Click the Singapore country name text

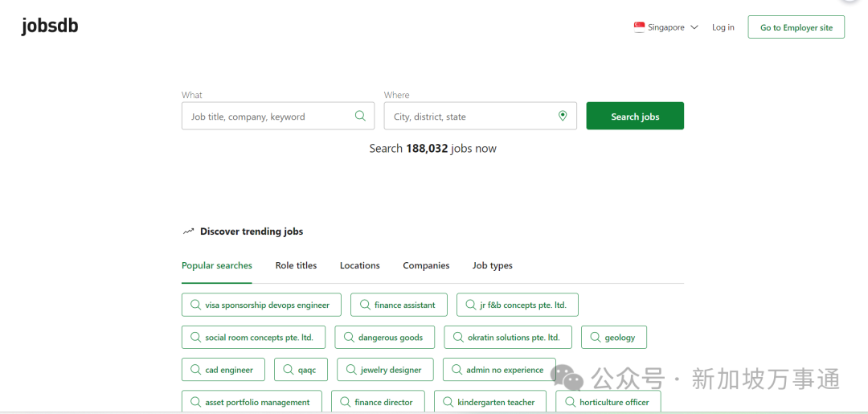[666, 27]
